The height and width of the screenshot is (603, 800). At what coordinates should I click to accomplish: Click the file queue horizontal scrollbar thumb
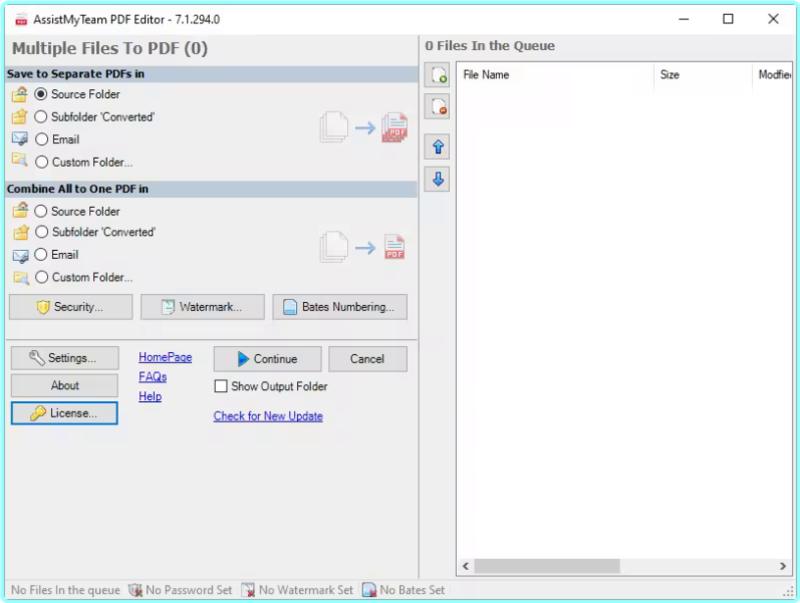[547, 566]
